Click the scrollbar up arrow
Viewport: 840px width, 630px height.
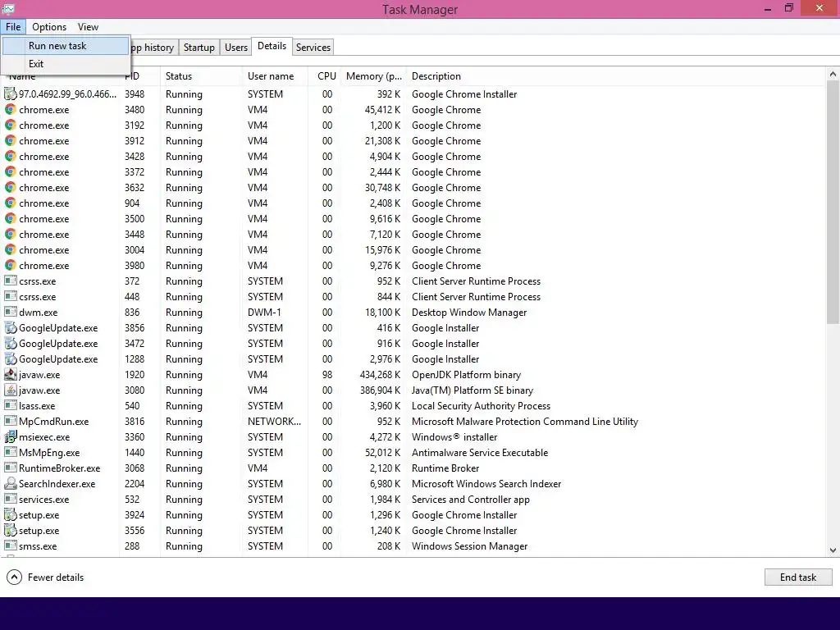coord(833,74)
